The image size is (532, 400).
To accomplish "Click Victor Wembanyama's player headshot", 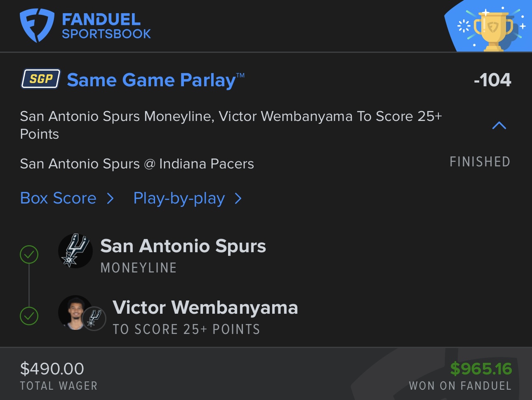I will click(74, 312).
